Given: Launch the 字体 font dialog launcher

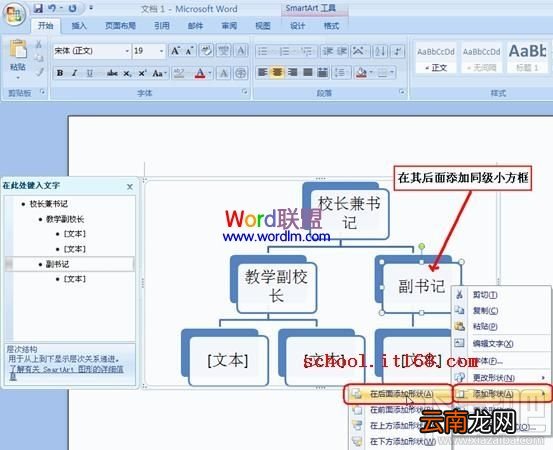Looking at the screenshot, I should (244, 92).
